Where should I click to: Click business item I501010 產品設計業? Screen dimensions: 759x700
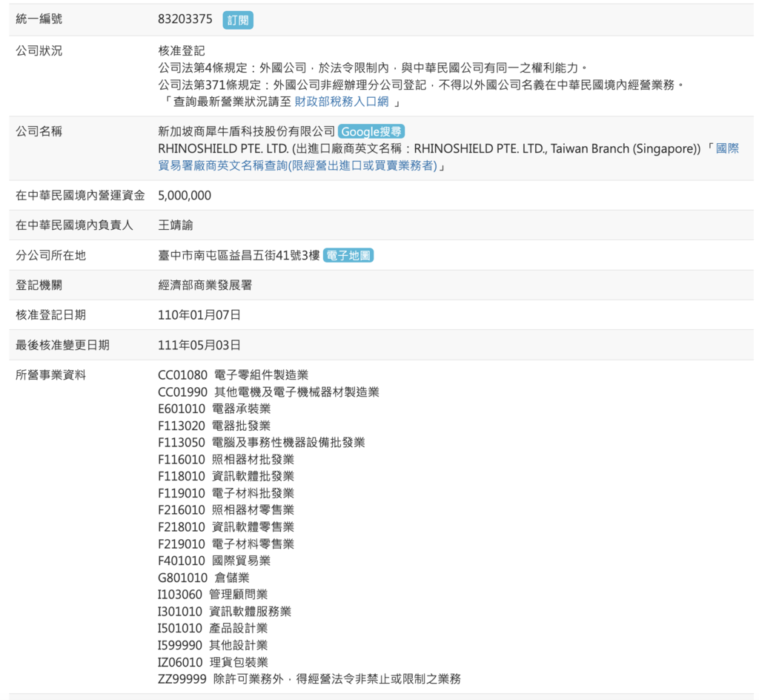click(x=213, y=628)
